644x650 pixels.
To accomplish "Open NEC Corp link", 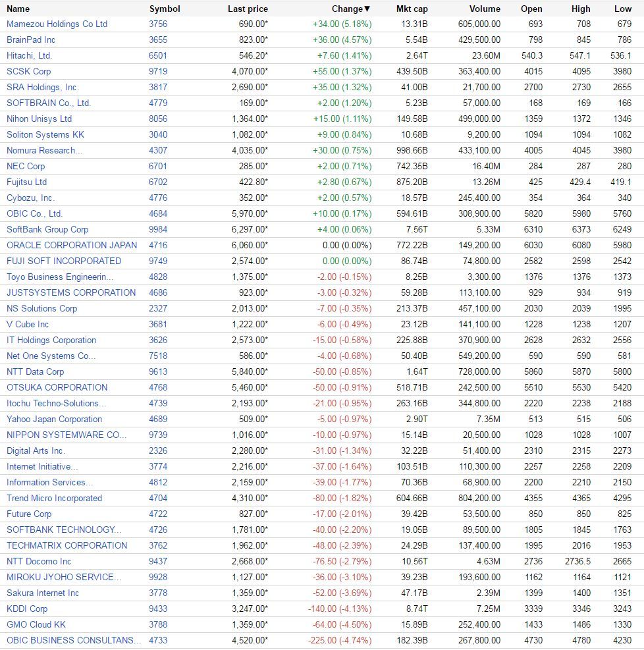I will pyautogui.click(x=26, y=166).
